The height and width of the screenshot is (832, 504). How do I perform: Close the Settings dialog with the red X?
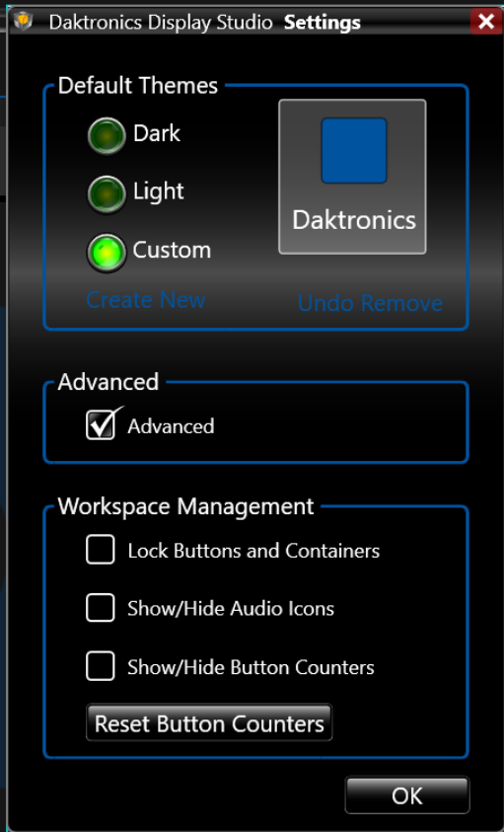485,22
